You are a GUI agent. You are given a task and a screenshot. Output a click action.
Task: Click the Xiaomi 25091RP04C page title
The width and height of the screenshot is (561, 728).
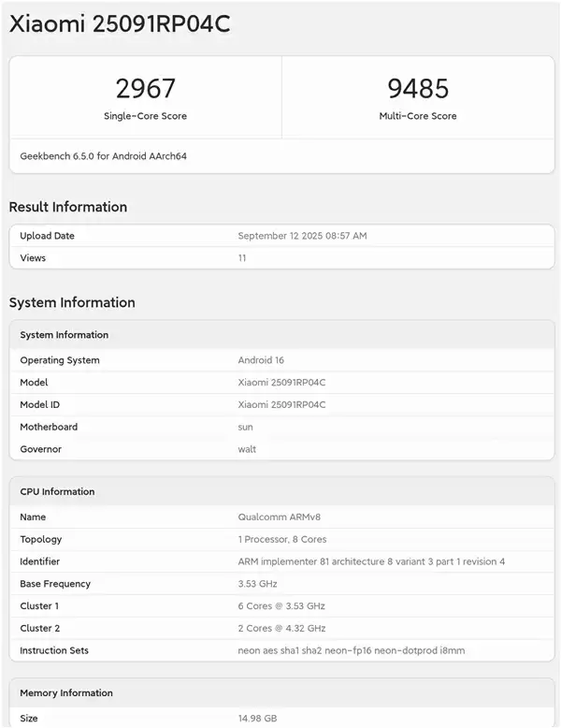(x=120, y=25)
